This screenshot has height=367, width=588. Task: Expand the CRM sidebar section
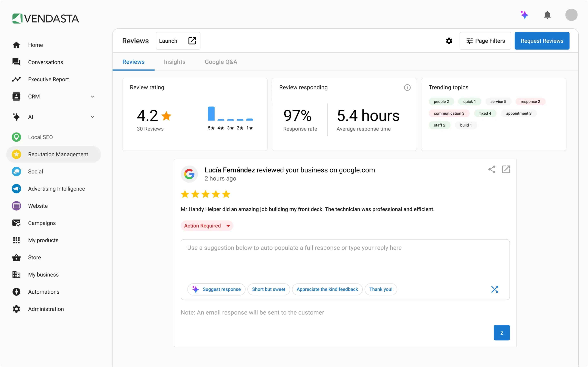(x=92, y=96)
